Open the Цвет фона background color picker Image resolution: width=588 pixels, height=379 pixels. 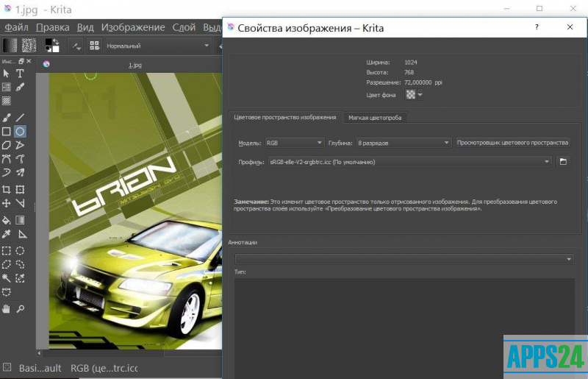click(x=411, y=95)
